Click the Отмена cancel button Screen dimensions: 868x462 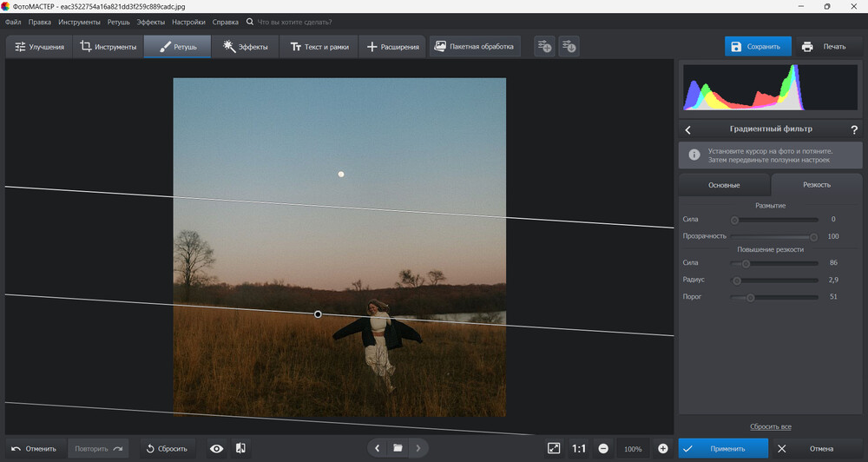815,448
